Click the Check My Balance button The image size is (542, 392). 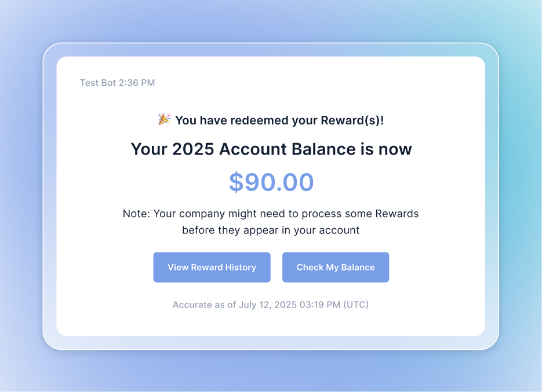[336, 268]
